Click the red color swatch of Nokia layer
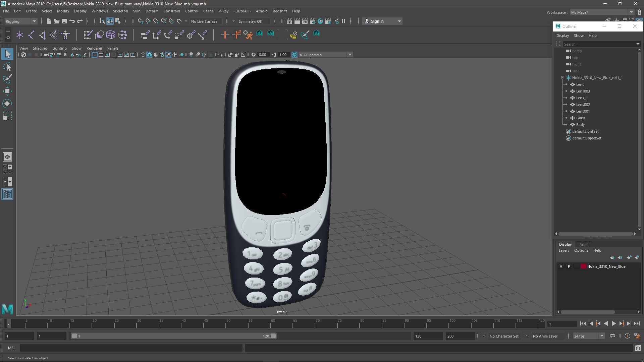644x362 pixels. point(584,266)
